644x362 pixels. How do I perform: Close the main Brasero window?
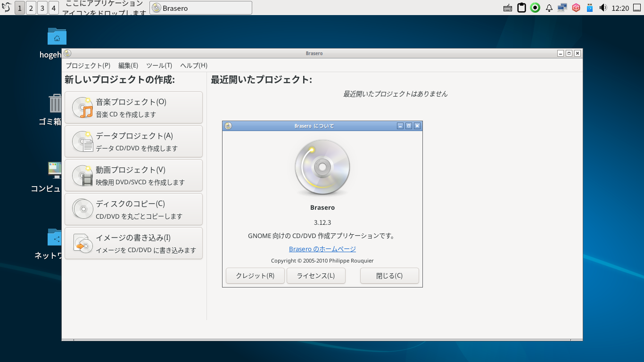click(x=578, y=53)
